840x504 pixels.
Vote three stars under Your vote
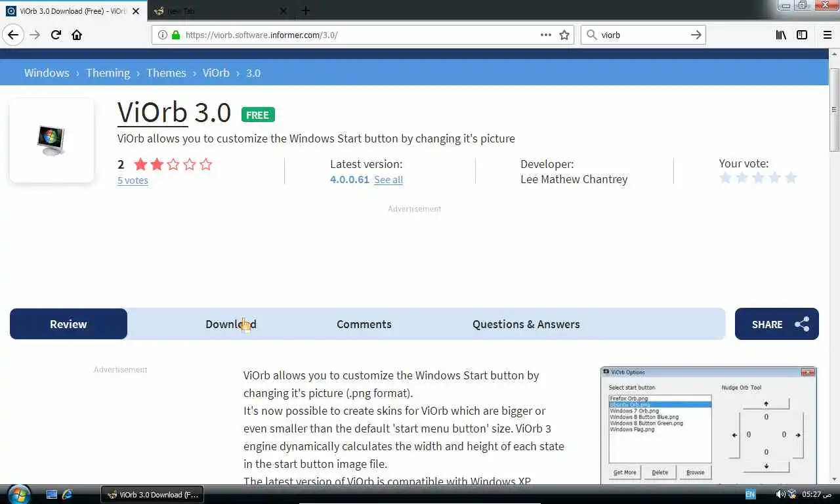[x=758, y=178]
